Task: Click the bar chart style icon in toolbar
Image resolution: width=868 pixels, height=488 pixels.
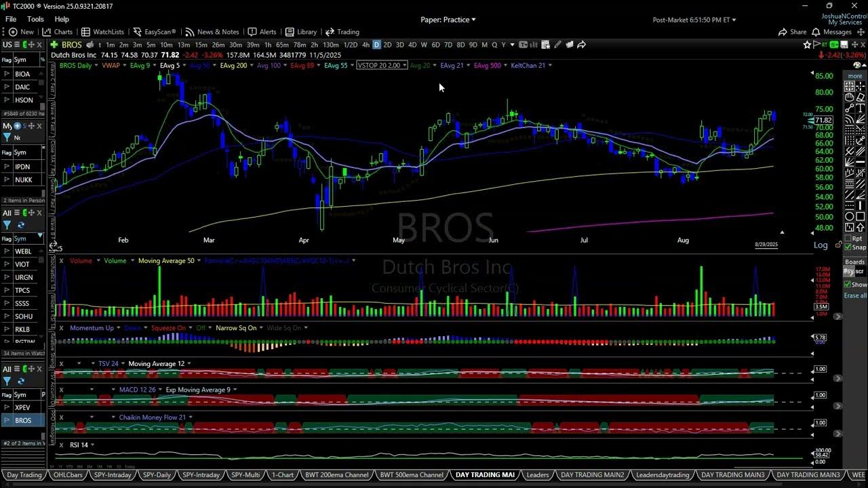Action: click(x=533, y=45)
